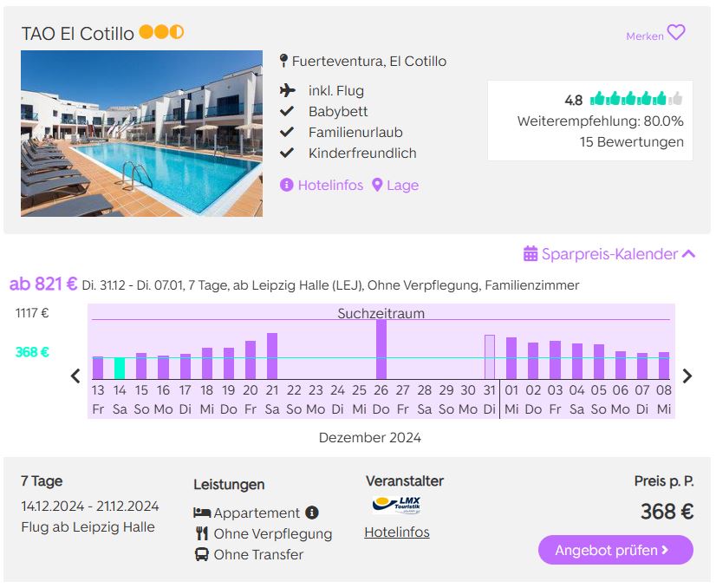The width and height of the screenshot is (716, 588).
Task: Open the hotel pool photo
Action: pyautogui.click(x=141, y=134)
